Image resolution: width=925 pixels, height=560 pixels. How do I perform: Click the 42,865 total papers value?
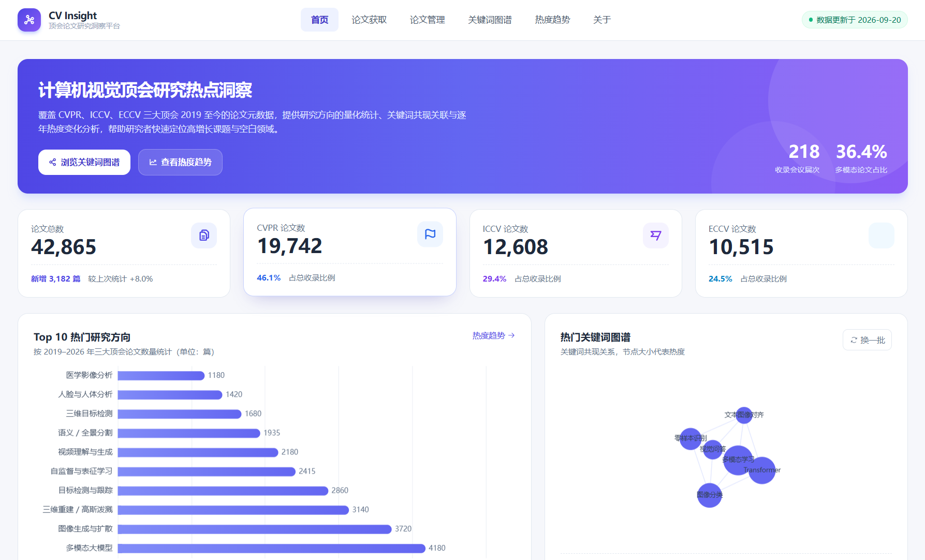(64, 247)
